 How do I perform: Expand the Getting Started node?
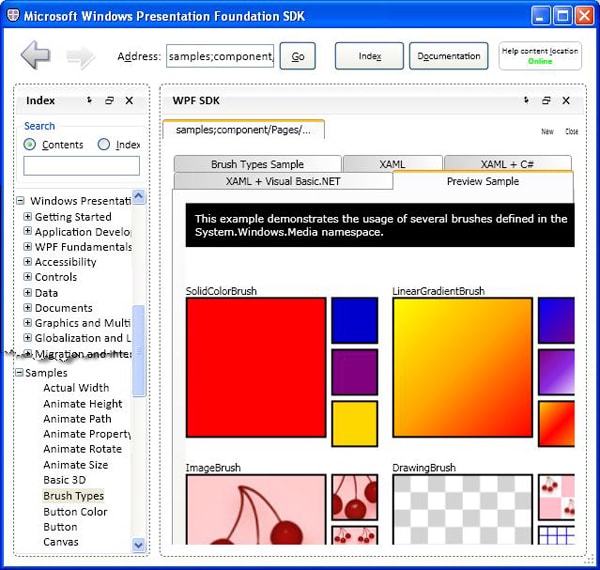coord(28,217)
